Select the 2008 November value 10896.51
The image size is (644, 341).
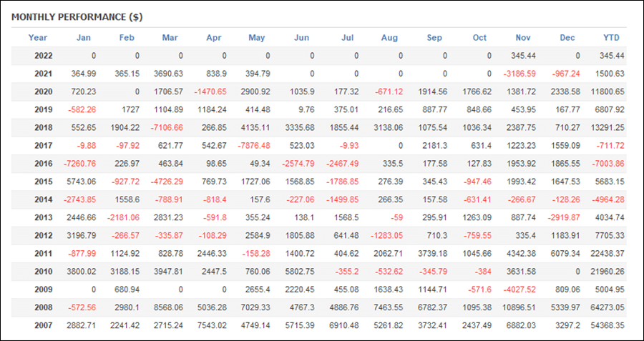pyautogui.click(x=519, y=308)
